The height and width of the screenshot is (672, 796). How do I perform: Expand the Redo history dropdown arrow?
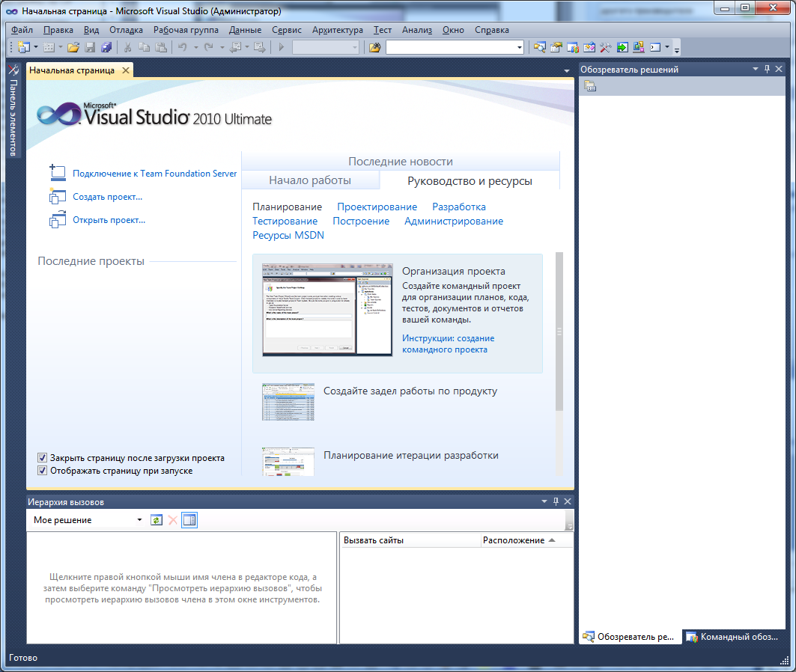(222, 47)
